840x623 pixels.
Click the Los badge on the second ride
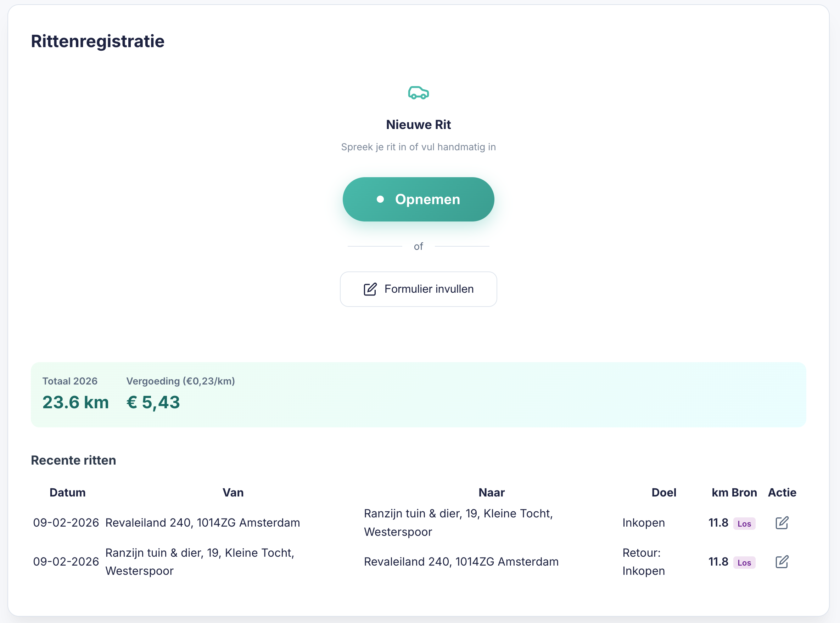pos(744,562)
